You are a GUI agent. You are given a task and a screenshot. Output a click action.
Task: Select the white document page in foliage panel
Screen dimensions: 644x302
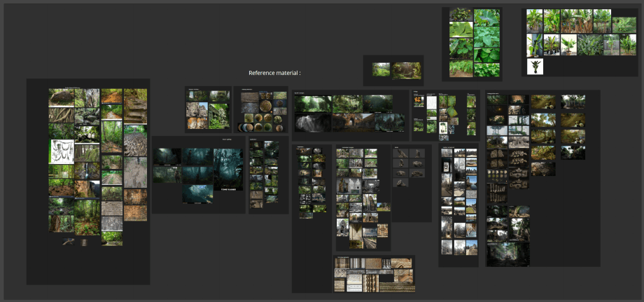pyautogui.click(x=431, y=103)
